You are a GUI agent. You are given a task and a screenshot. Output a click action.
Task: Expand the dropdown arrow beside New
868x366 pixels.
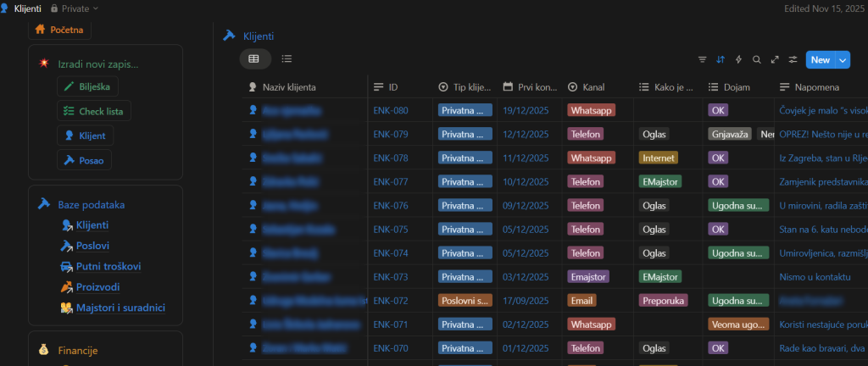(843, 59)
